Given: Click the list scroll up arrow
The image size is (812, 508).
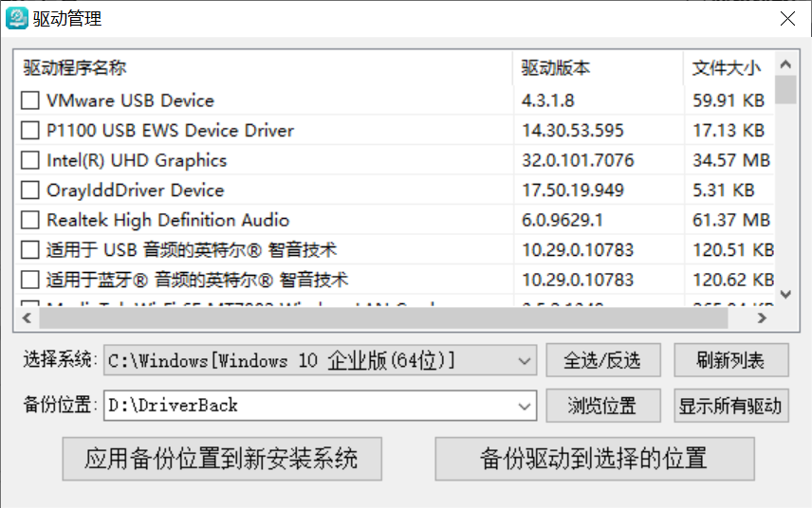Looking at the screenshot, I should [x=785, y=64].
